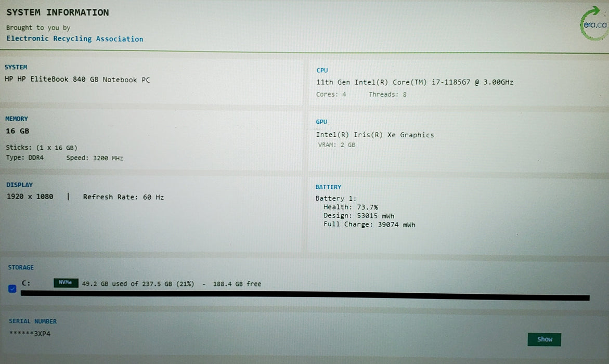609x364 pixels.
Task: Click the Battery 1: label
Action: [335, 198]
